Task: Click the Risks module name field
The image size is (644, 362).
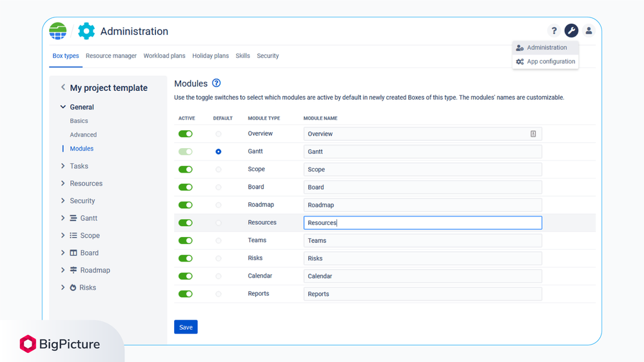Action: pos(423,258)
